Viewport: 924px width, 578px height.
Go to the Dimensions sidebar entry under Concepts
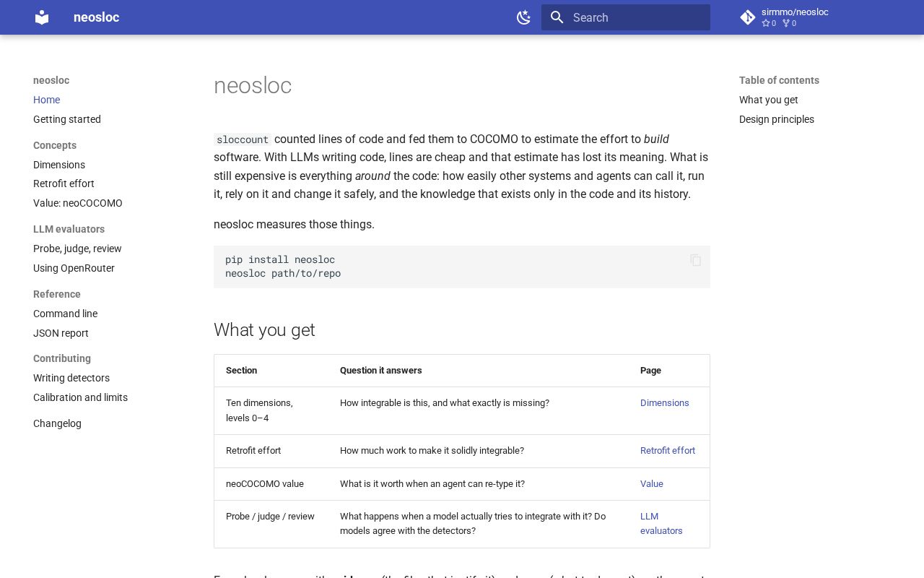(59, 165)
